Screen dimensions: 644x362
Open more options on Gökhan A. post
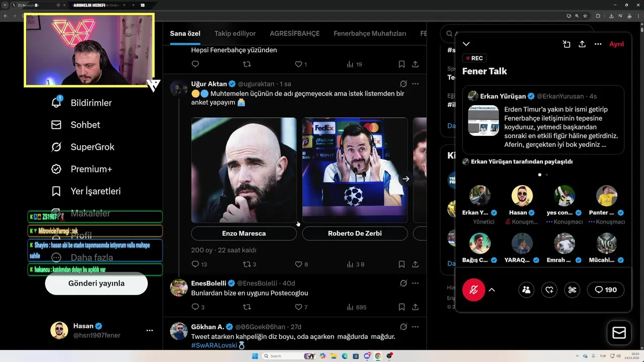(415, 326)
